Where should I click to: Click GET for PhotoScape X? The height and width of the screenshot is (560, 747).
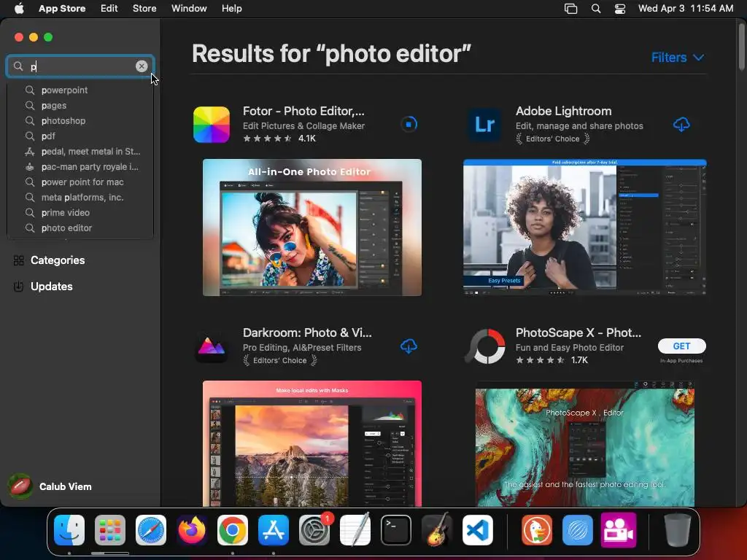click(682, 346)
